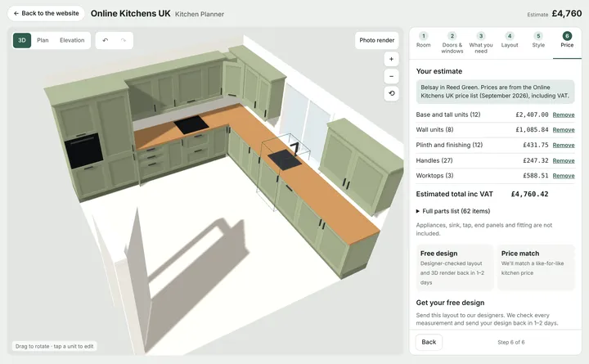This screenshot has width=589, height=364.
Task: Click the £1,085.84 wall units price
Action: pyautogui.click(x=532, y=129)
